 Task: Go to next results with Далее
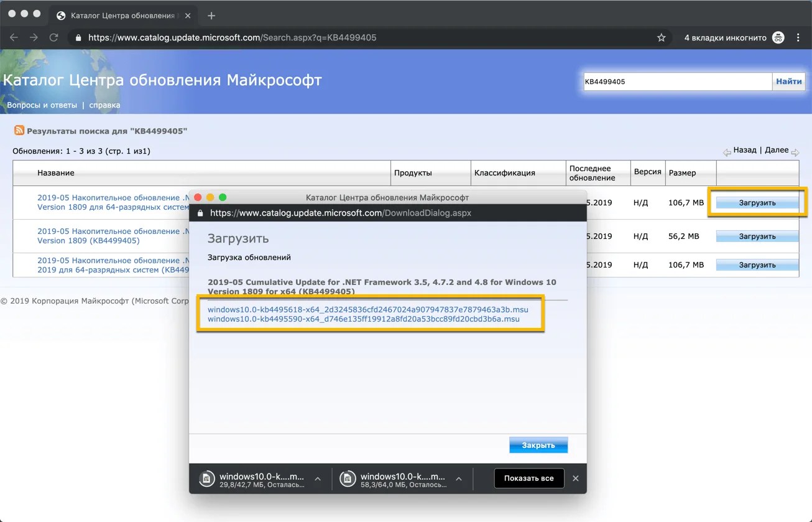[777, 150]
